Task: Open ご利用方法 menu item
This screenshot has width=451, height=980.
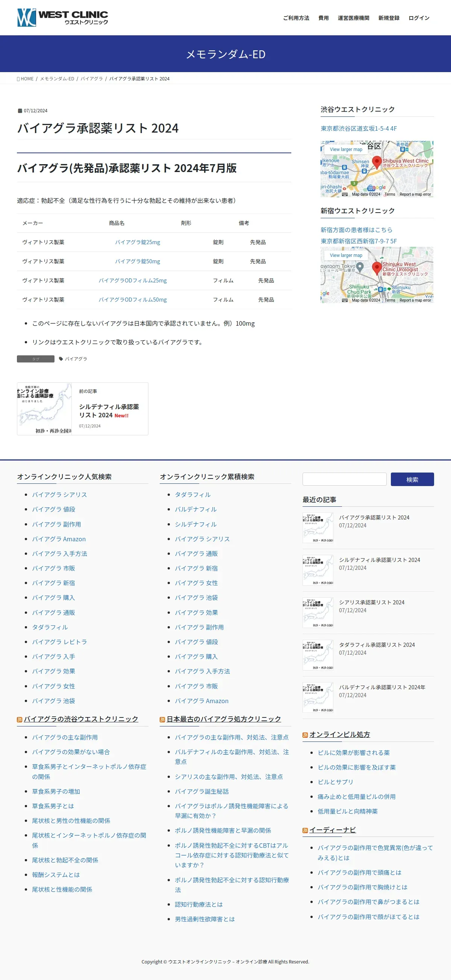Action: pyautogui.click(x=296, y=18)
